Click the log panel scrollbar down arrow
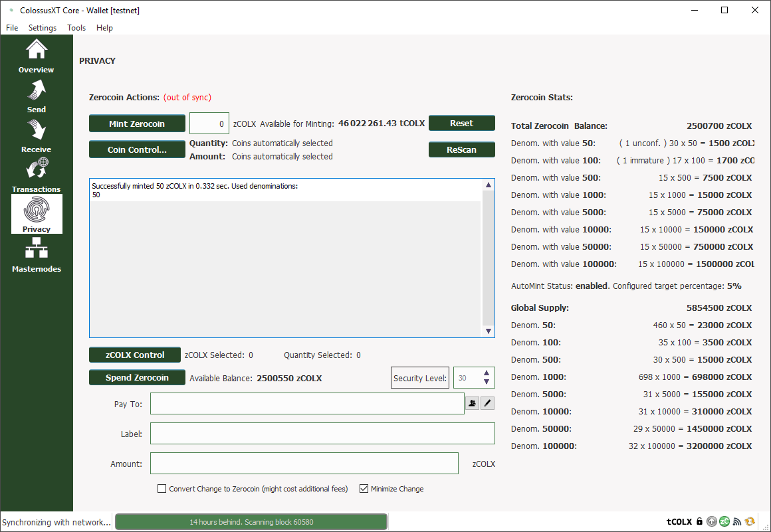 489,331
